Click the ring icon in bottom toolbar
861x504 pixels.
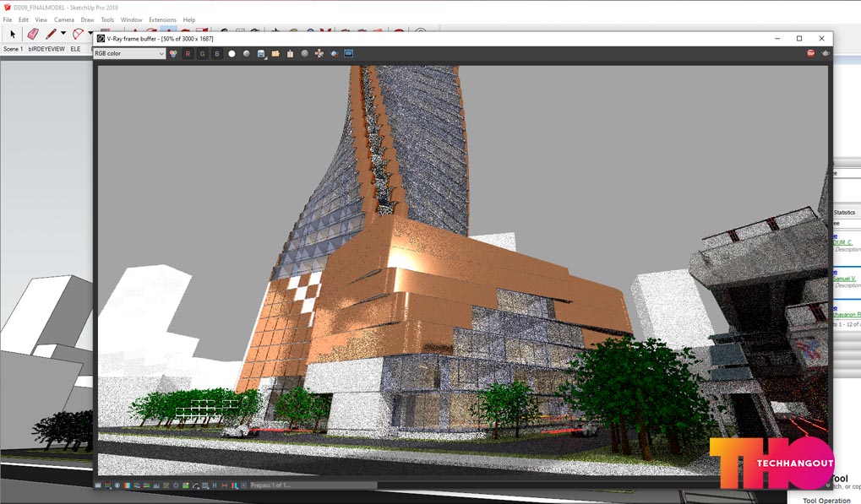tap(177, 485)
